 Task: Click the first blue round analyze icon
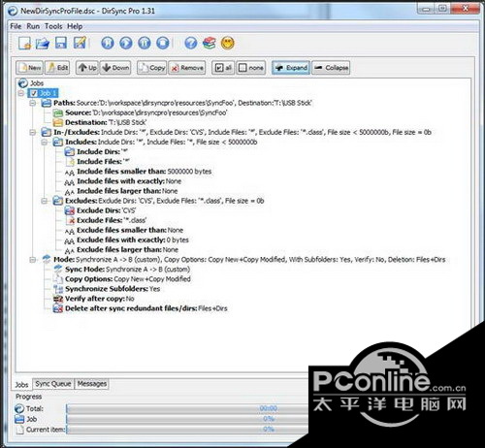pyautogui.click(x=108, y=43)
